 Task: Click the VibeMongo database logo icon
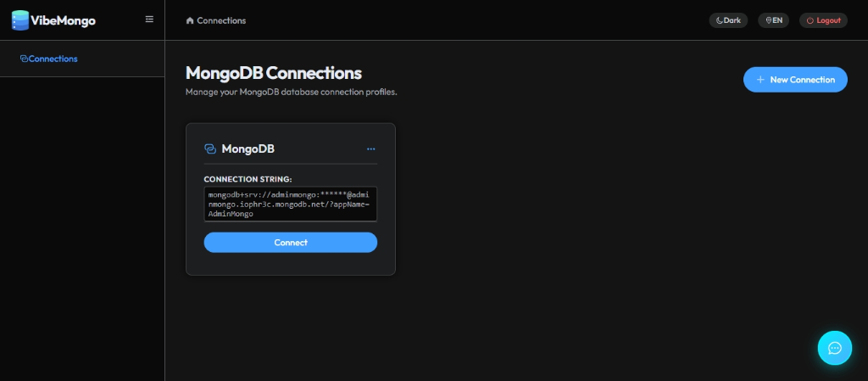pos(20,20)
